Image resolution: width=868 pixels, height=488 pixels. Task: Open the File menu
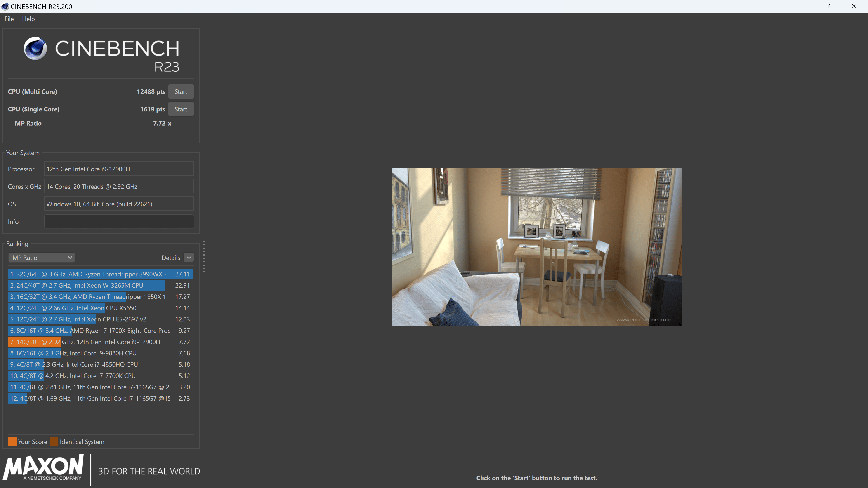[9, 19]
